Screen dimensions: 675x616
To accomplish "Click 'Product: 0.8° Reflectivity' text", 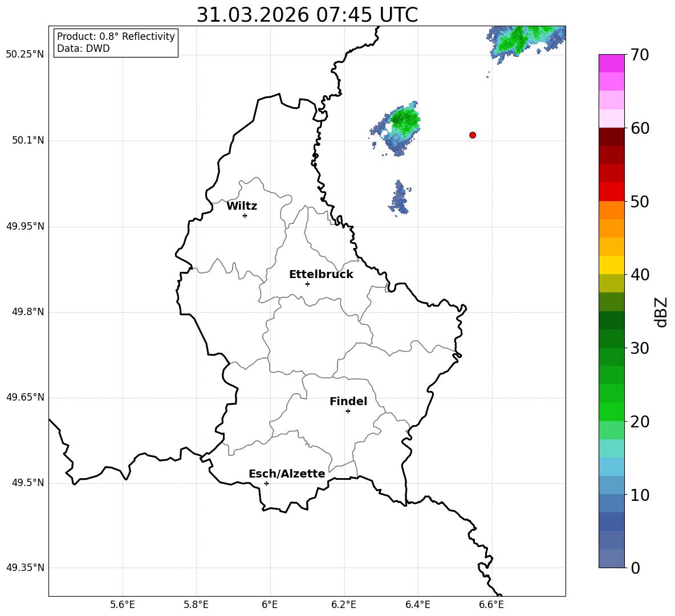I will coord(116,36).
